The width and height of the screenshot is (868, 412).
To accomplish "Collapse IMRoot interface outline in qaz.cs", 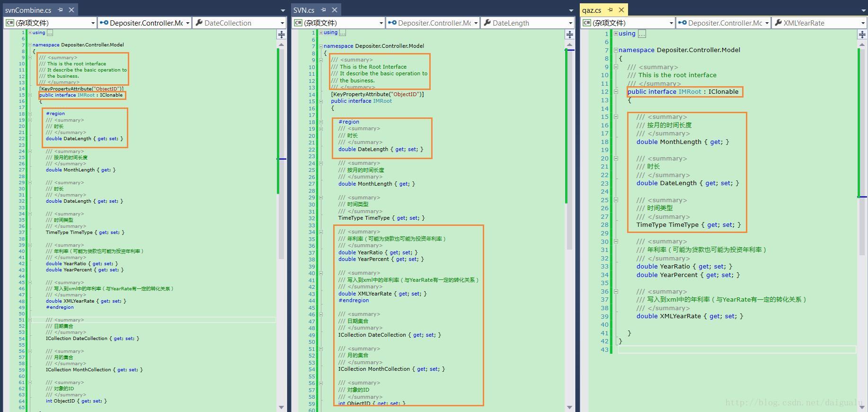I will (616, 91).
